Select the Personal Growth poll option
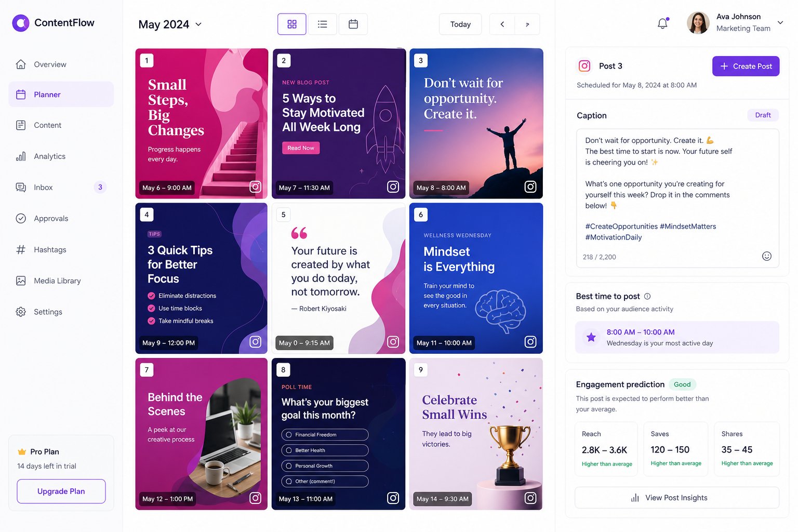This screenshot has width=798, height=532. [325, 466]
